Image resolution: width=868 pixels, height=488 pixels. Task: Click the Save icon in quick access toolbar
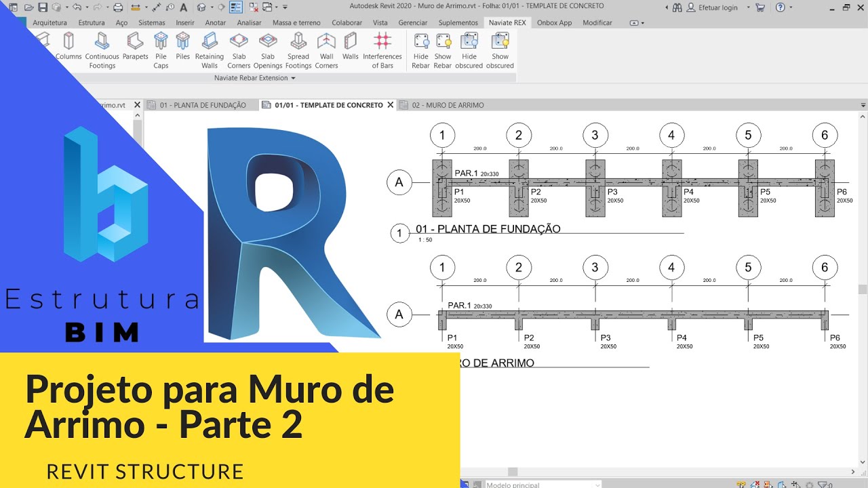coord(43,7)
